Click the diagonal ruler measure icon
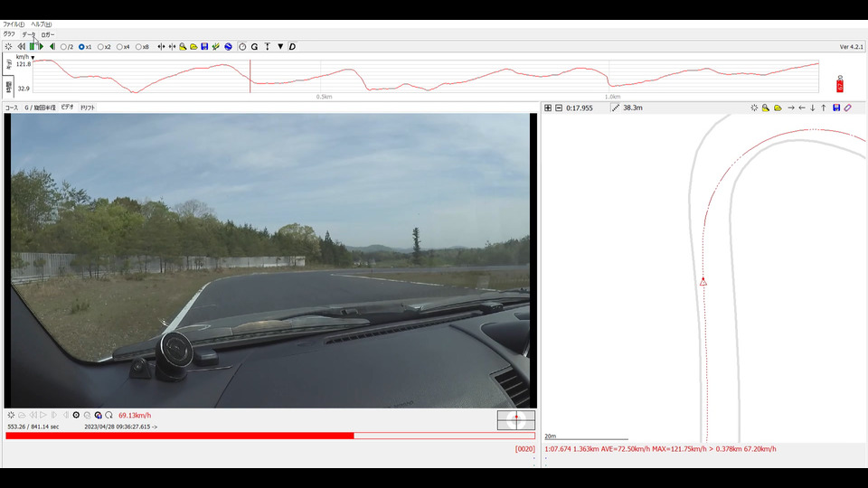Viewport: 868px width, 488px height. pyautogui.click(x=616, y=108)
